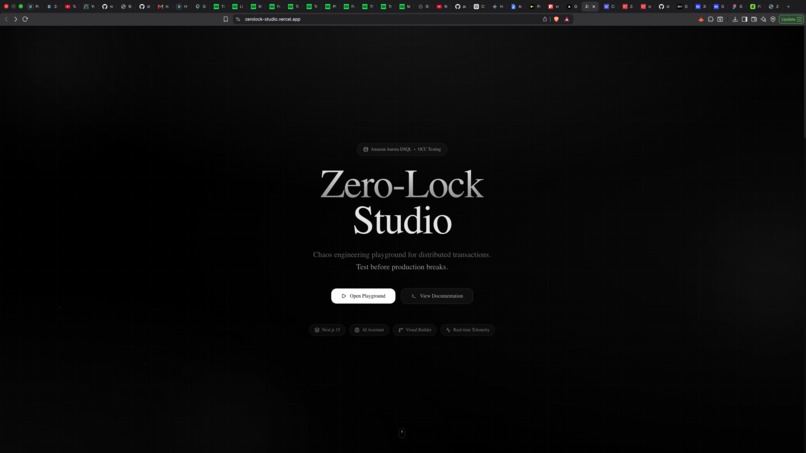
Task: Go back using the browser back arrow
Action: (x=6, y=19)
